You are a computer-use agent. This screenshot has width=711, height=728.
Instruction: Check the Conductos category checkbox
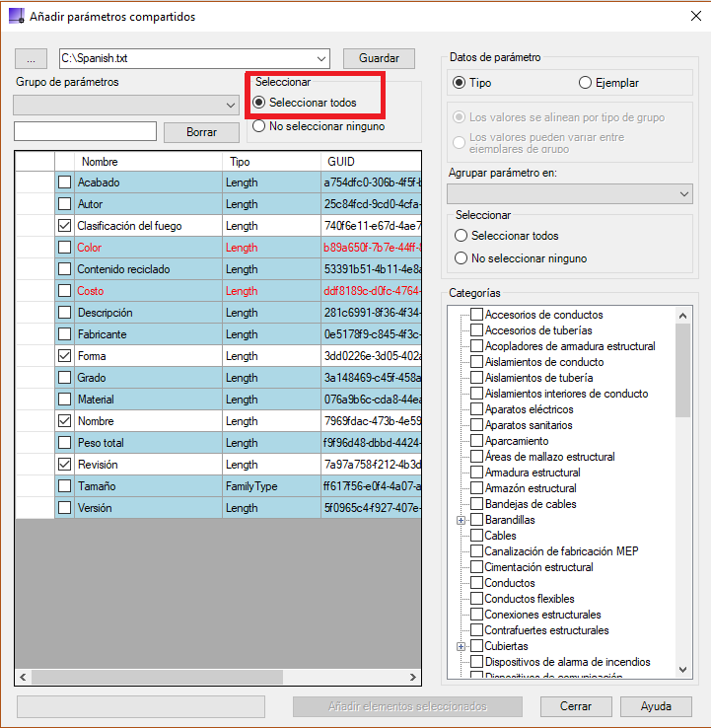point(476,583)
